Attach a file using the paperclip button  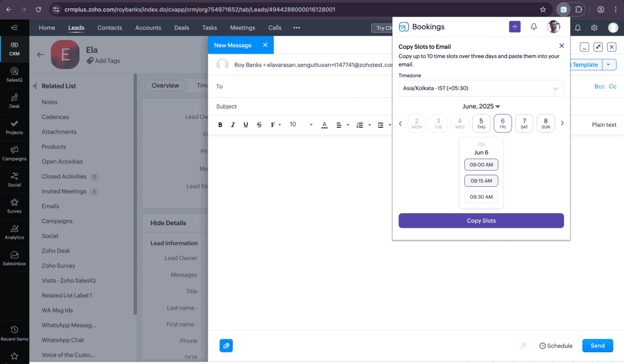tap(226, 346)
